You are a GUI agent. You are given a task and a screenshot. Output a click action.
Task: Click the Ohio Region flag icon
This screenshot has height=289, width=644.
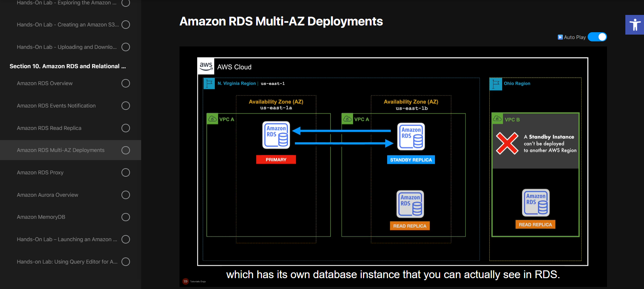496,84
